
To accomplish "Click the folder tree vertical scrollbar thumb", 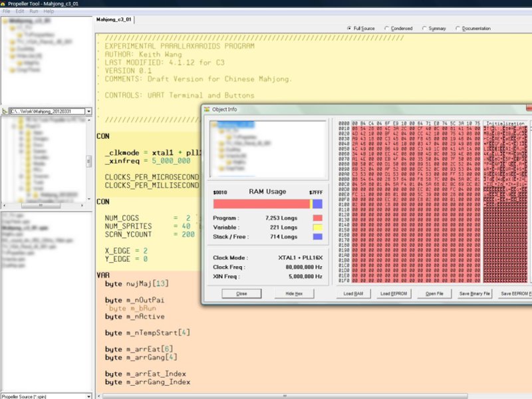I will [89, 161].
